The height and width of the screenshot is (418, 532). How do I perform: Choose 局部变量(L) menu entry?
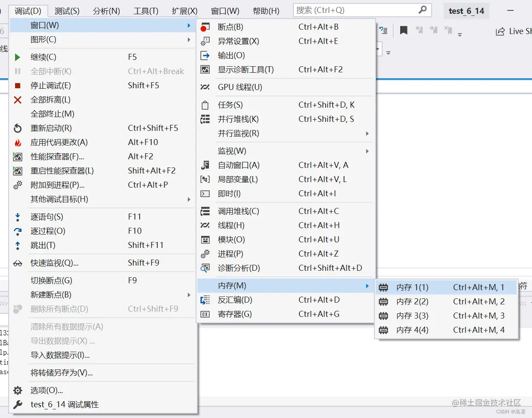[285, 180]
